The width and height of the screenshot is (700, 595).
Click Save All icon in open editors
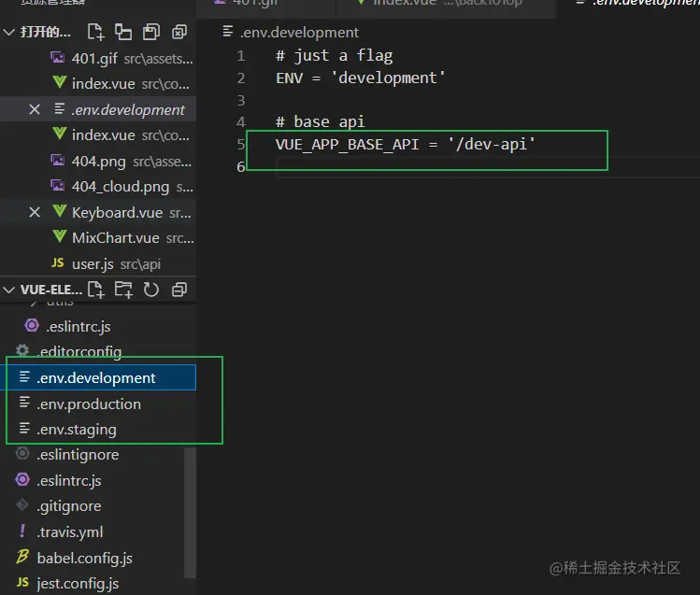point(151,32)
